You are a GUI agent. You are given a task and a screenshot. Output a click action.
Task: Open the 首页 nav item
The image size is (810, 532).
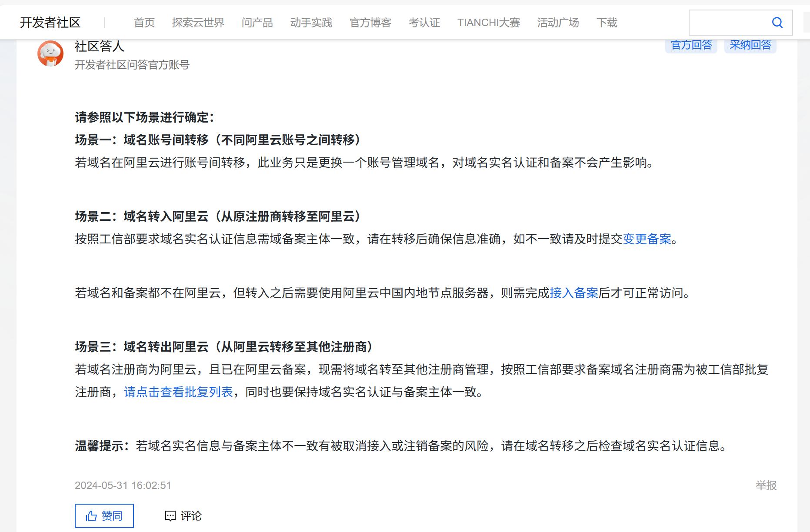coord(144,23)
